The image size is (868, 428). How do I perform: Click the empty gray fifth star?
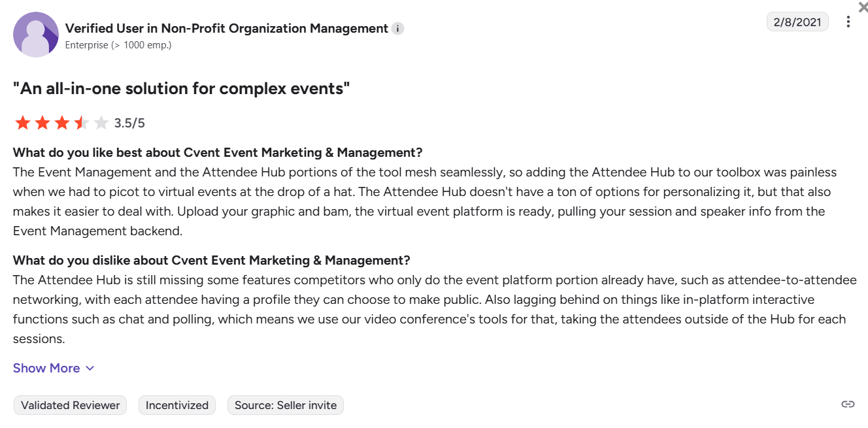101,123
